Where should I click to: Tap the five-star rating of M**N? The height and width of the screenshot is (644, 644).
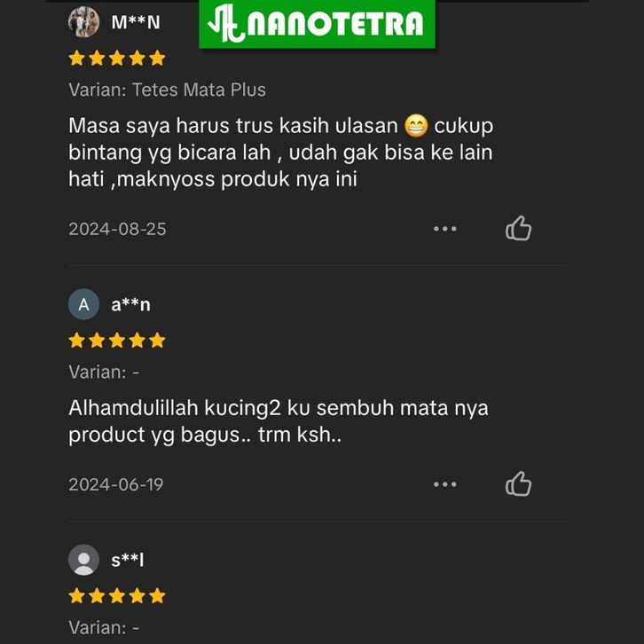(x=117, y=59)
